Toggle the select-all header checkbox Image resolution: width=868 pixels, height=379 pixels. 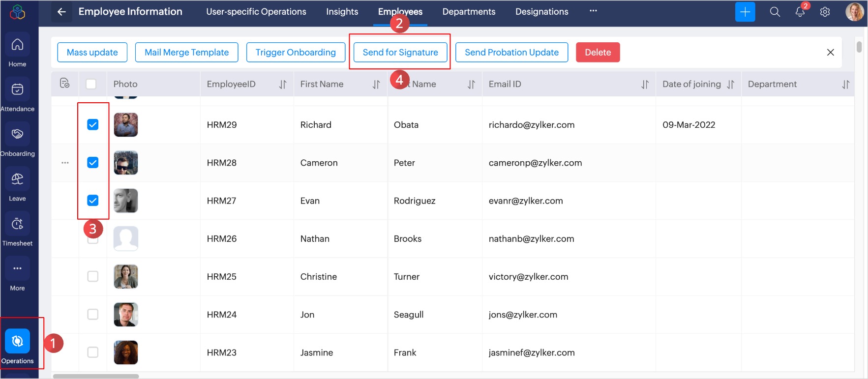pyautogui.click(x=91, y=84)
